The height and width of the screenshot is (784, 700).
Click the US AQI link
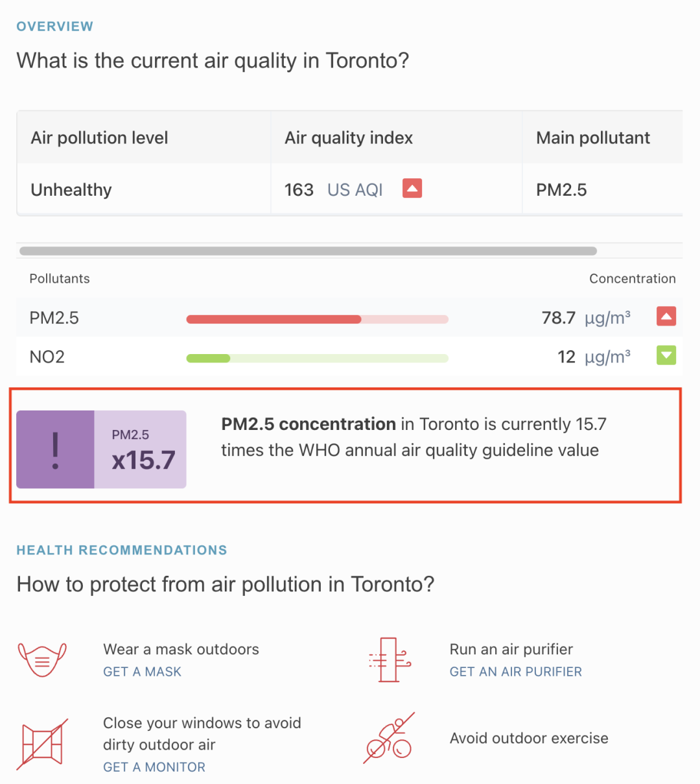click(355, 190)
